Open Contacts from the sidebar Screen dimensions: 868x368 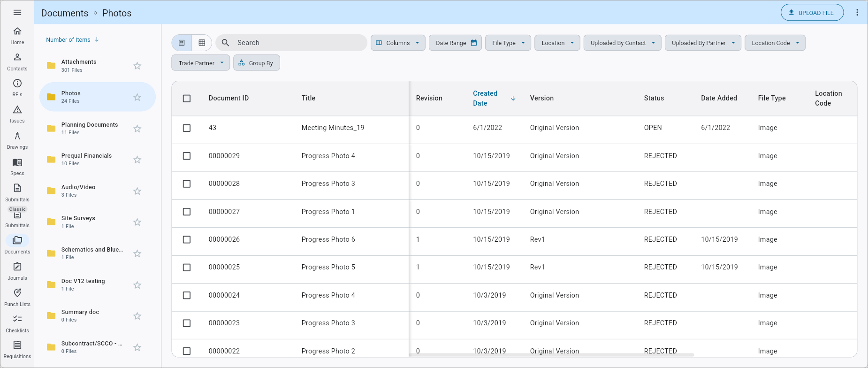pos(17,62)
